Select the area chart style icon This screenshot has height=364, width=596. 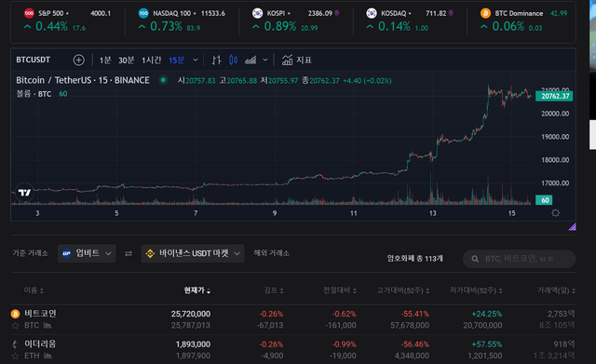click(251, 60)
